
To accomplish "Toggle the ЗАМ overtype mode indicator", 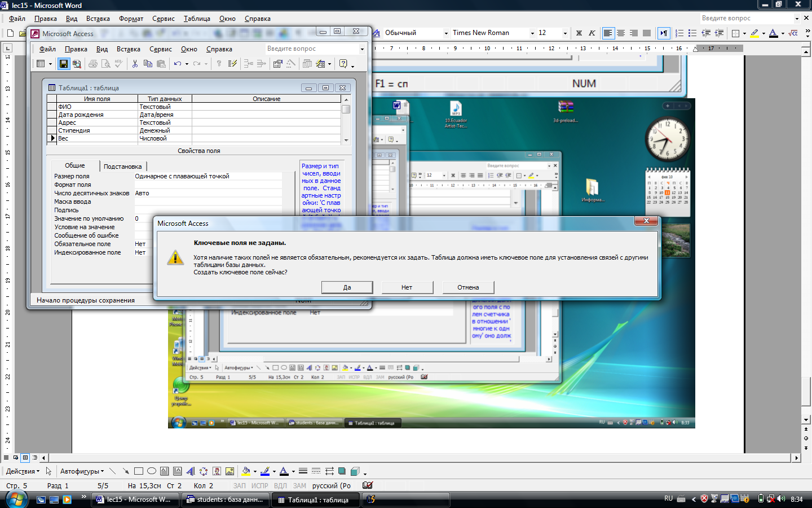I will (299, 485).
